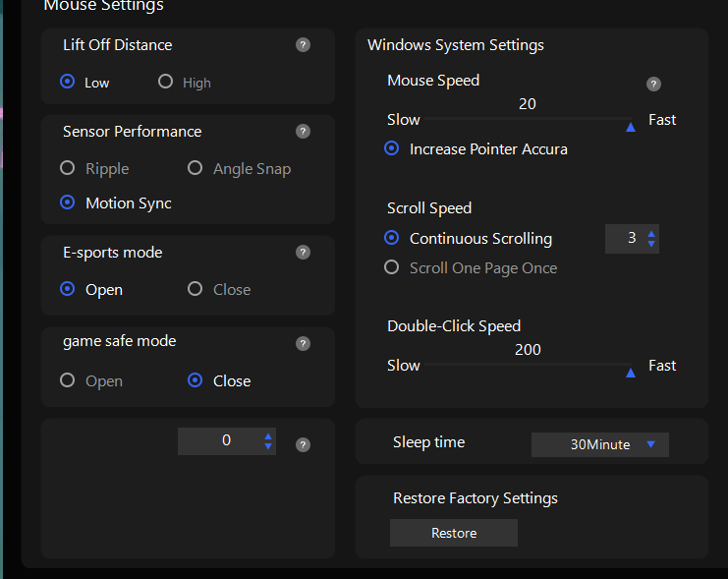Decrease scroll speed value with down arrow
Image resolution: width=728 pixels, height=579 pixels.
click(651, 244)
